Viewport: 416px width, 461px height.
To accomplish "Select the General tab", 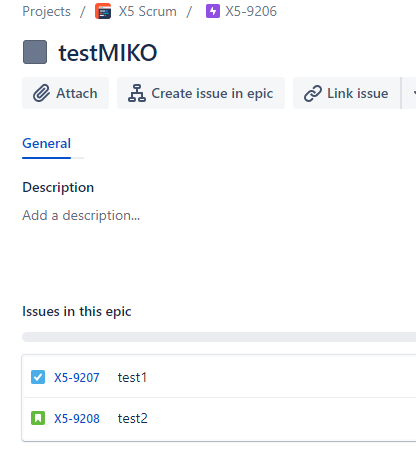I will [x=46, y=144].
